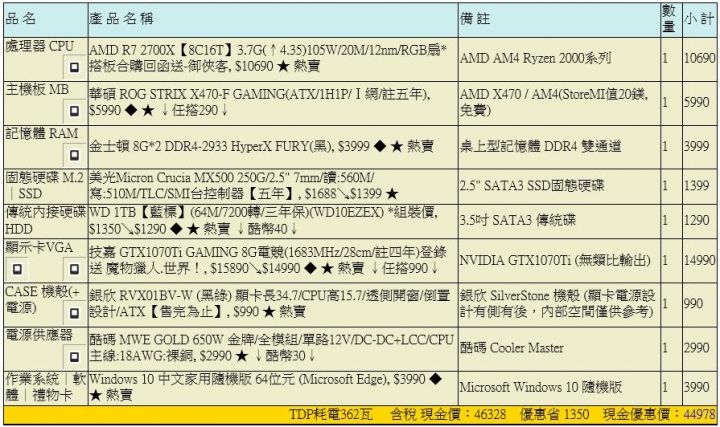
Task: Click the 顯示卡VGA category label
Action: point(39,247)
